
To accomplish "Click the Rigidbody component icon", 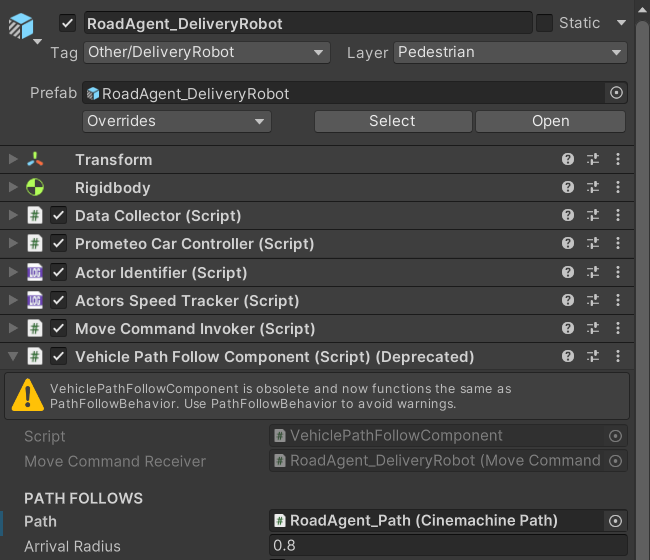I will tap(35, 187).
